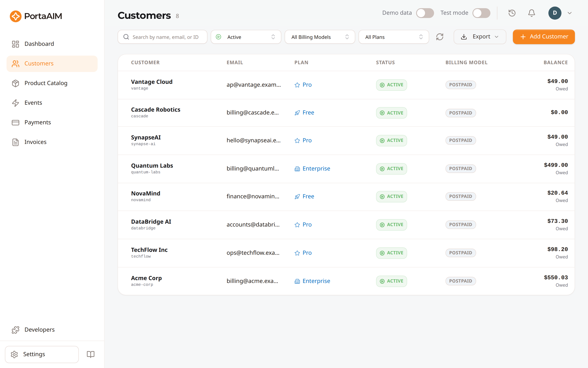Click rocket icon in Cascade Robotics row
The image size is (588, 368).
click(297, 113)
